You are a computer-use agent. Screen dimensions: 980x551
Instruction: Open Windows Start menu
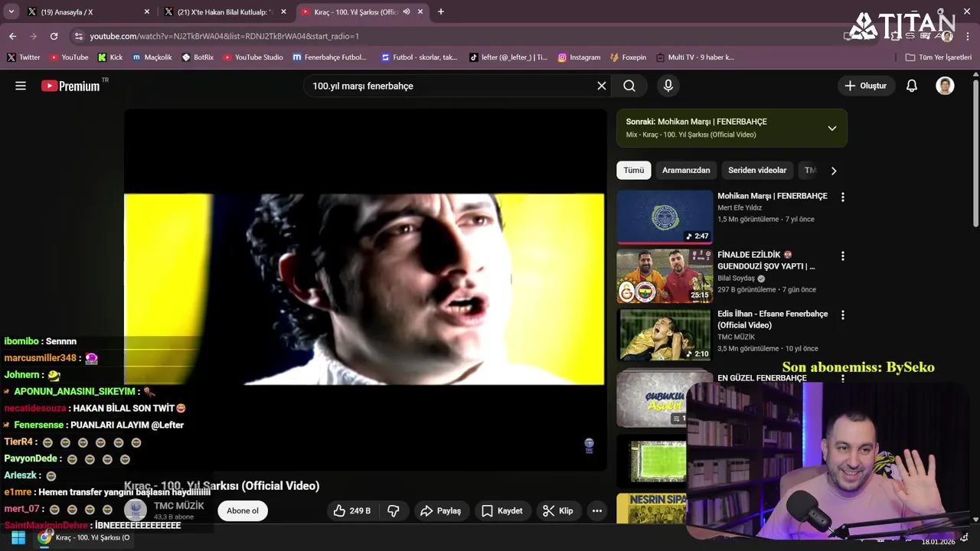tap(18, 538)
